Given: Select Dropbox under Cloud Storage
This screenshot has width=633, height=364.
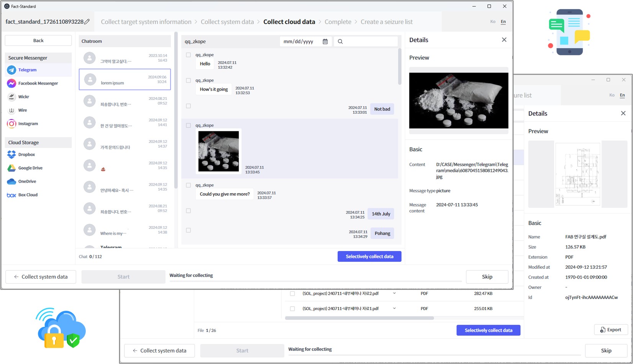Looking at the screenshot, I should click(38, 155).
